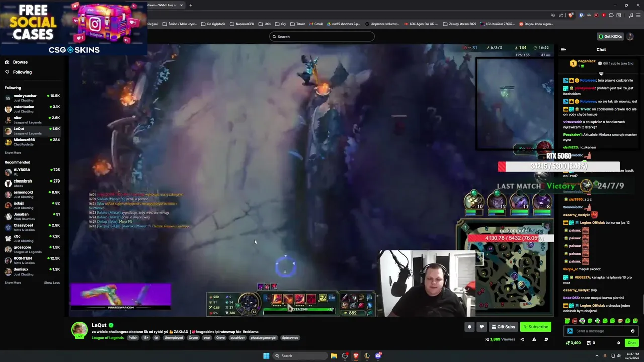This screenshot has height=362, width=644.
Task: Open ALYBOBA's recommended channel
Action: [32, 172]
